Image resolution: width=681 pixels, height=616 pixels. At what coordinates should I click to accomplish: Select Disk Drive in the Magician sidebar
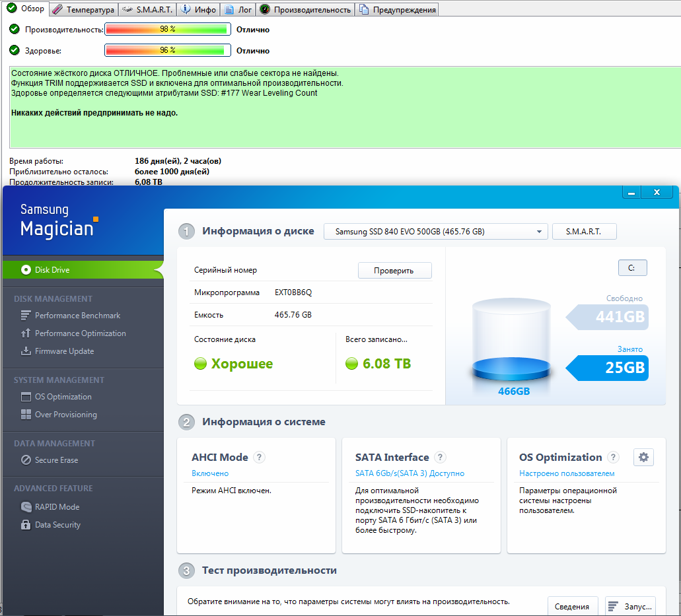pos(83,269)
